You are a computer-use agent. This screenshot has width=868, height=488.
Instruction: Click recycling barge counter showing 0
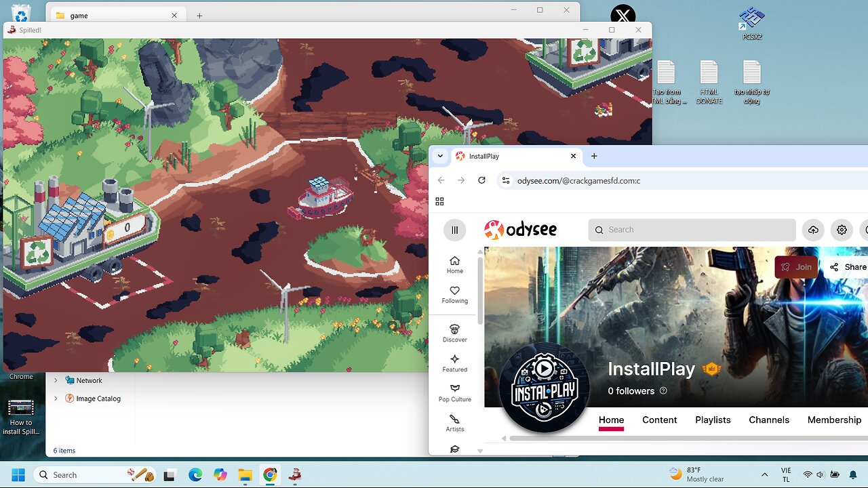(x=126, y=228)
